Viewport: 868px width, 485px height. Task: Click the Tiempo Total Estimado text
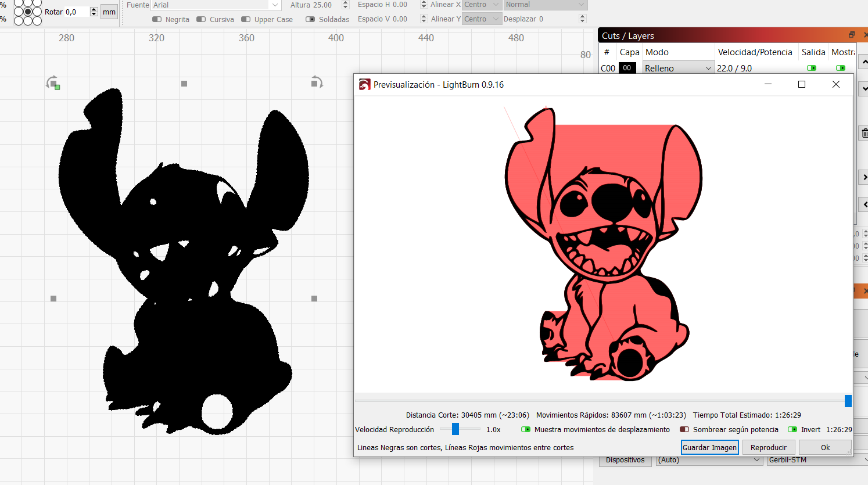(747, 415)
